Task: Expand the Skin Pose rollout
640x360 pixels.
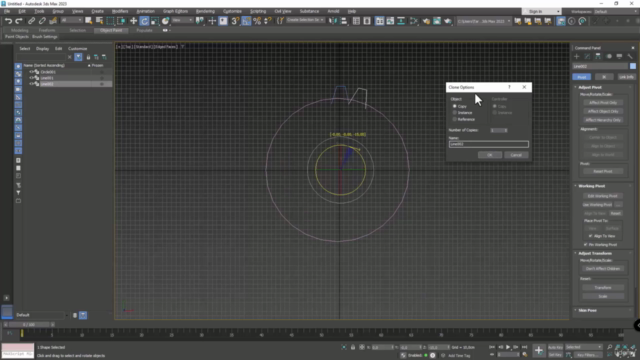Action: pos(587,310)
